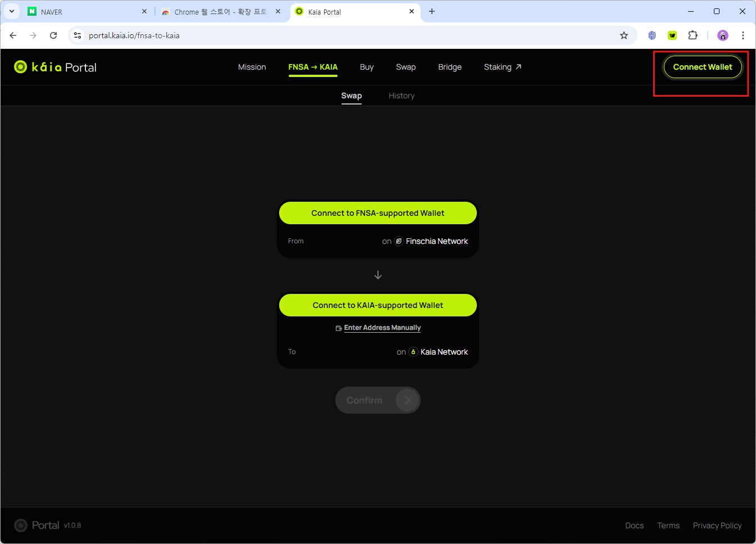This screenshot has height=544, width=756.
Task: Bookmark this page with the star icon
Action: (x=624, y=35)
